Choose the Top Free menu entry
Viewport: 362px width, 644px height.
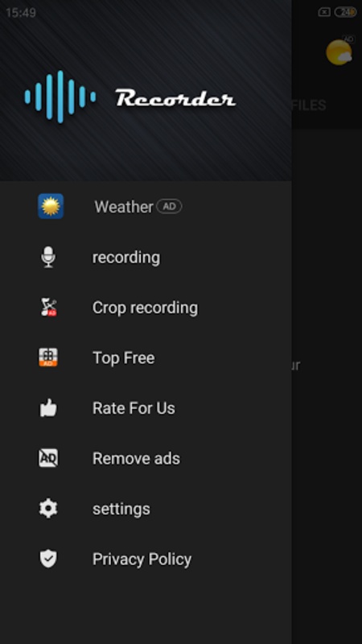[x=146, y=357]
